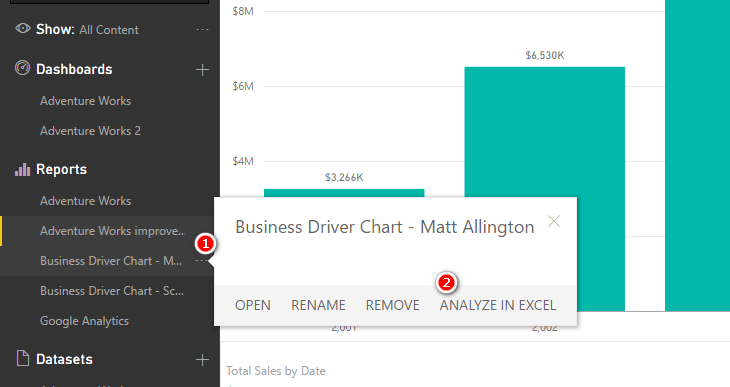Click the Dashboards gauge icon
The image size is (730, 387).
(x=22, y=68)
